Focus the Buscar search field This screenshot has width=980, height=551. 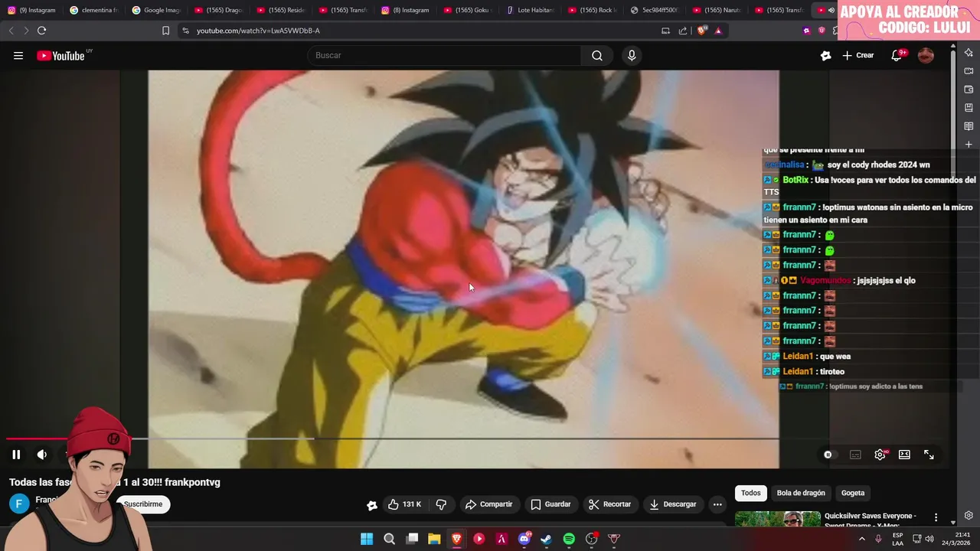coord(444,55)
